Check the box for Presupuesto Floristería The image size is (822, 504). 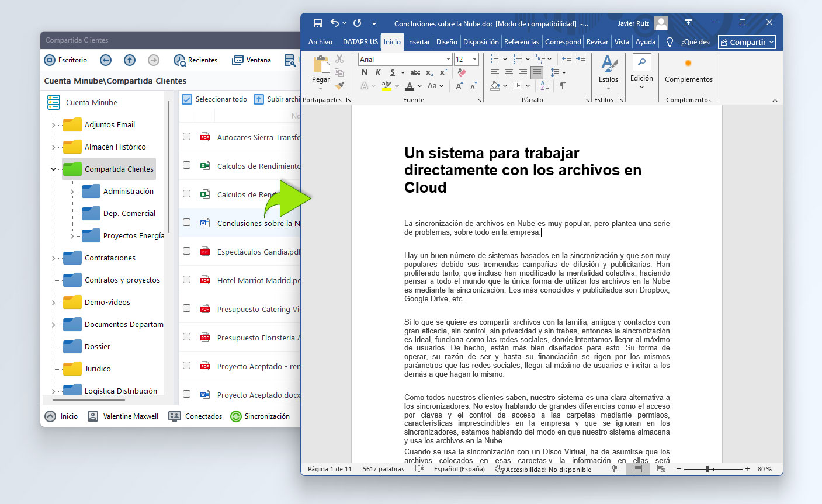(186, 336)
